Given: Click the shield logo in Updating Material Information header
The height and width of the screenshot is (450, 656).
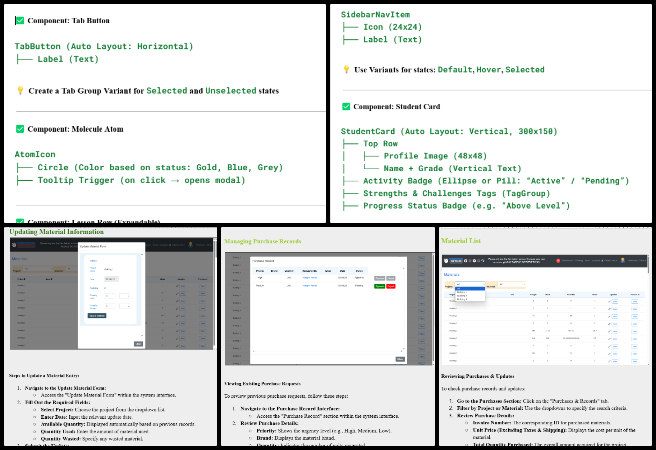Looking at the screenshot, I should (14, 245).
